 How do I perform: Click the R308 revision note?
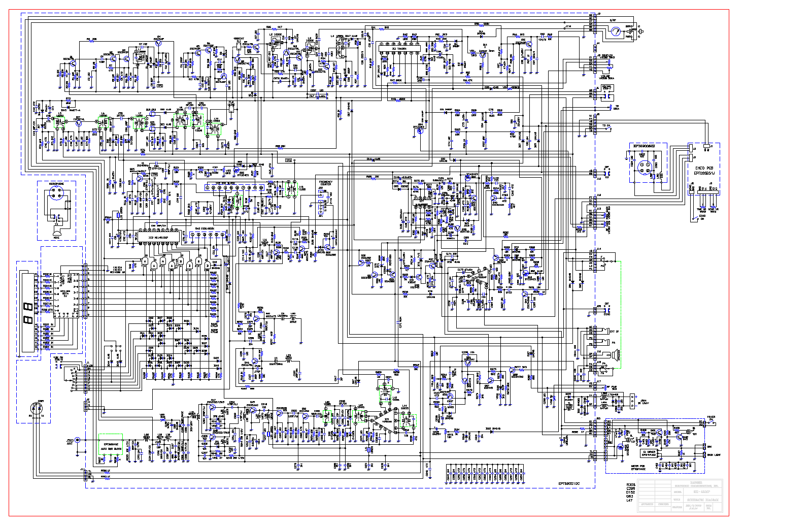pos(631,484)
